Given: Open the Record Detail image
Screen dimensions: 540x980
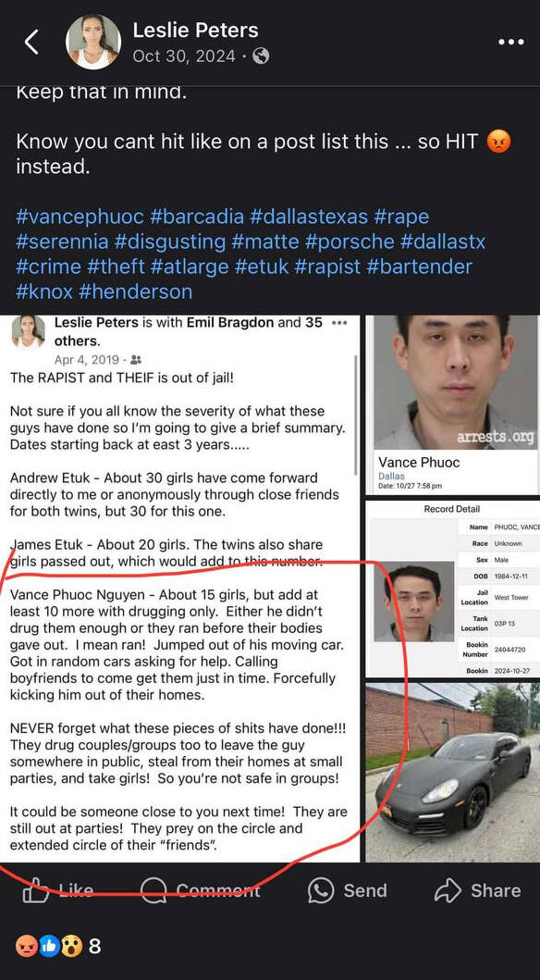Looking at the screenshot, I should point(452,587).
